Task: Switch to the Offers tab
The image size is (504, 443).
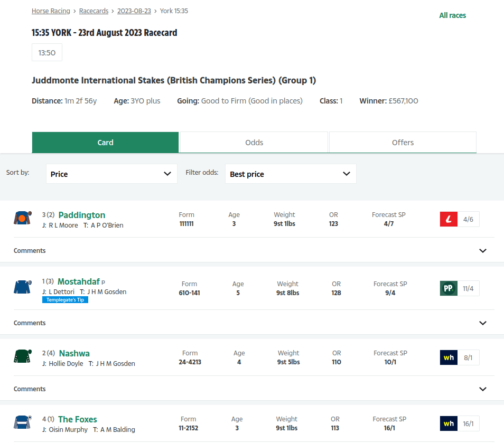Action: coord(403,143)
